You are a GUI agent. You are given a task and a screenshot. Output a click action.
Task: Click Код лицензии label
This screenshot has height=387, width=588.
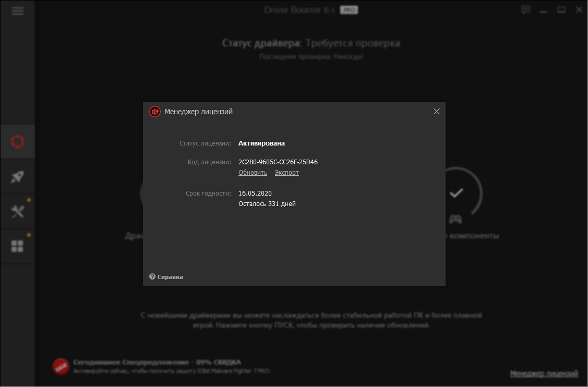coord(209,162)
